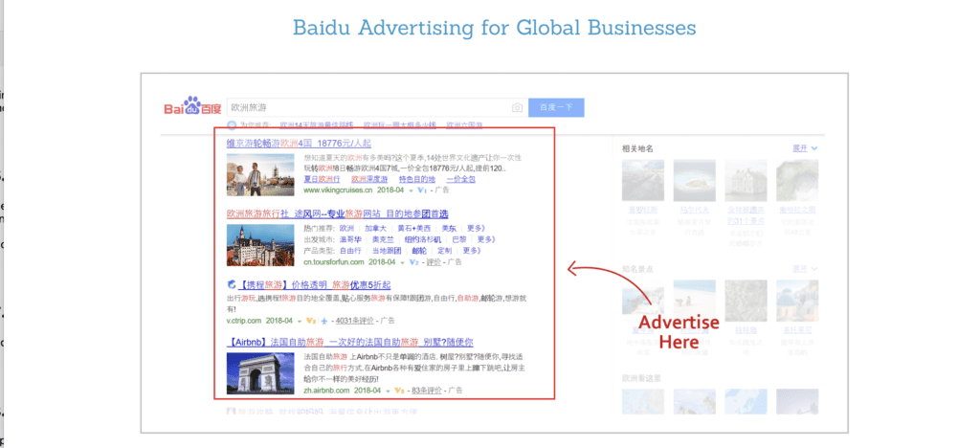Open the suggestion 欧洲六国游

464,125
